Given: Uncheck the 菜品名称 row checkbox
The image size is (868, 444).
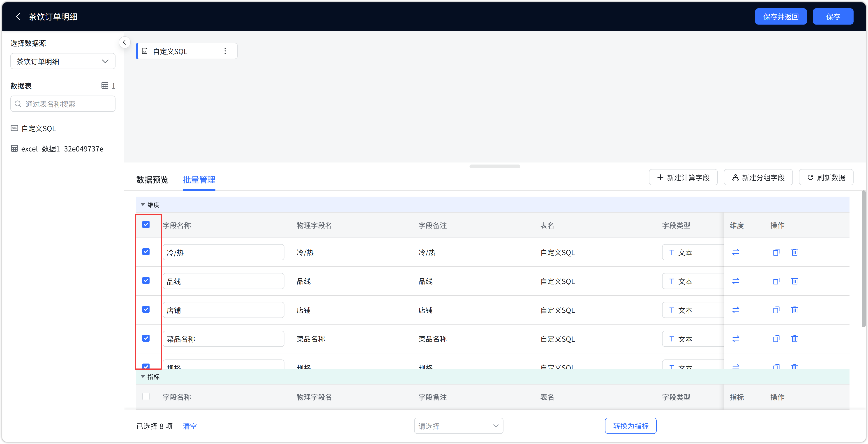Looking at the screenshot, I should click(146, 338).
